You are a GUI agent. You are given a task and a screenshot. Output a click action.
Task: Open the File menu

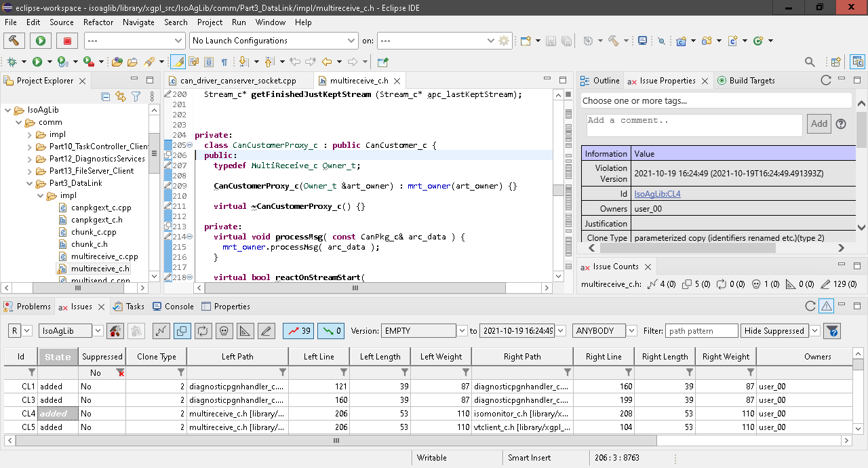pos(11,22)
